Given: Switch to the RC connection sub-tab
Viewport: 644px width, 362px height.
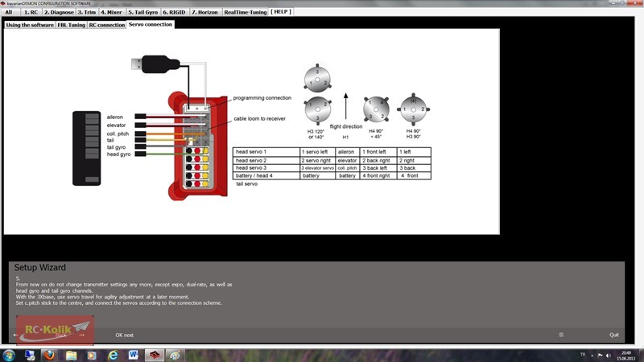Looking at the screenshot, I should click(107, 25).
